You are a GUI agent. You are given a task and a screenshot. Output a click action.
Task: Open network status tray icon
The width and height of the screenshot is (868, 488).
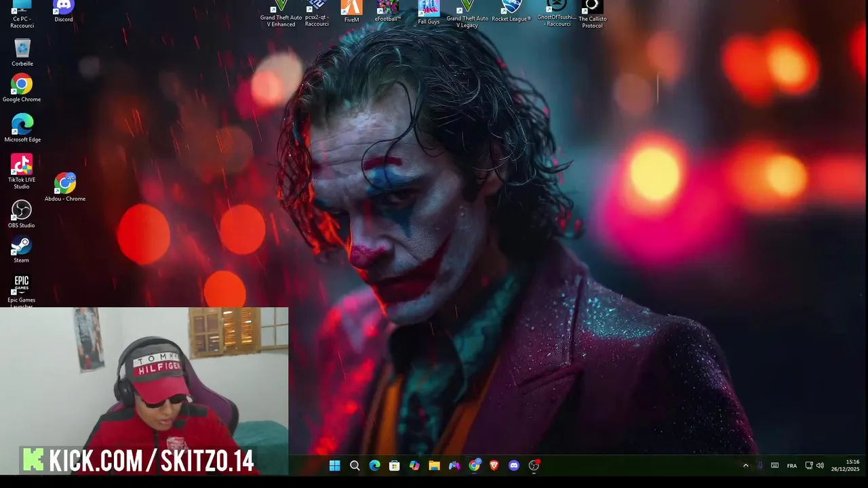(809, 465)
